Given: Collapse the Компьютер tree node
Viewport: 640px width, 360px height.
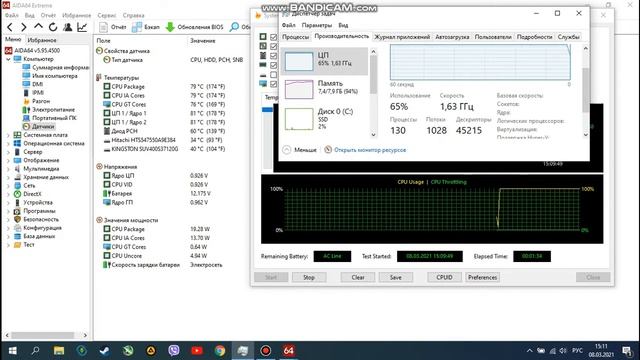Looking at the screenshot, I should (x=8, y=59).
